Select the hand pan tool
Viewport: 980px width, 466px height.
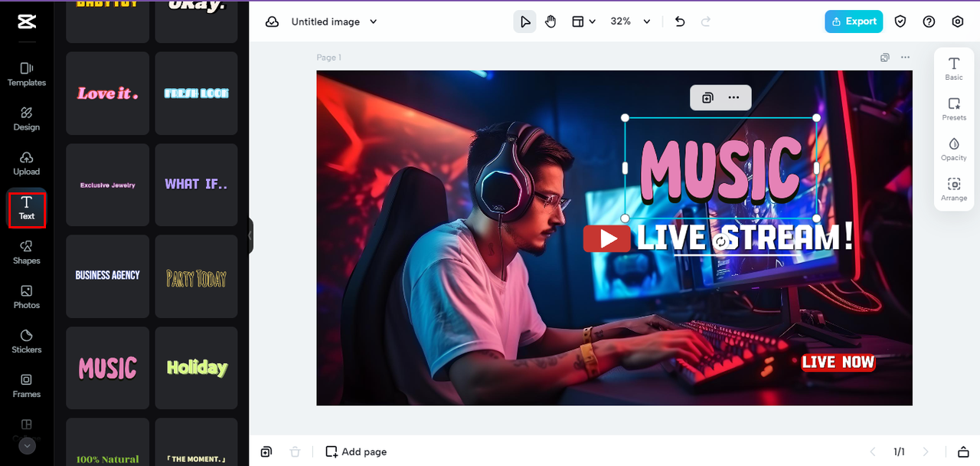550,21
